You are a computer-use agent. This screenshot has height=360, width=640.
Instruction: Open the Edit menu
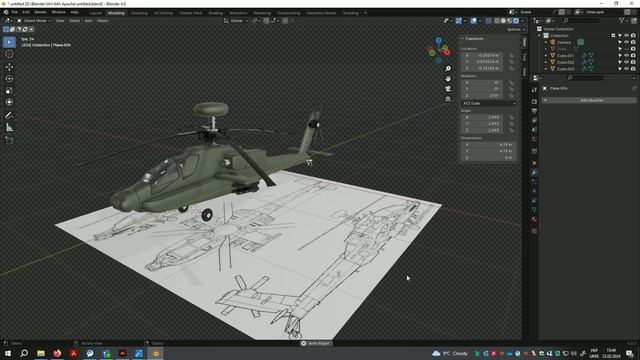coord(26,12)
